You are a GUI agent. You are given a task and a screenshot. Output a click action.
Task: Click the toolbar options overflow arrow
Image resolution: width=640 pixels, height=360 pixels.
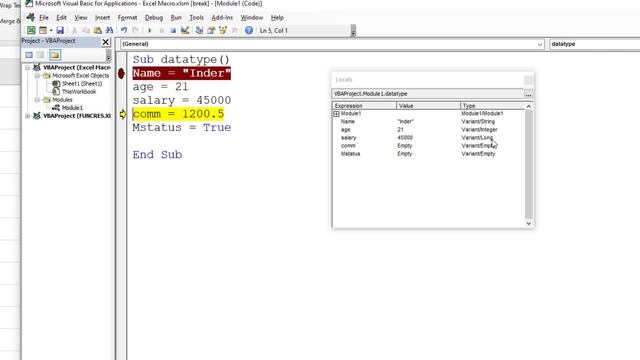point(353,31)
